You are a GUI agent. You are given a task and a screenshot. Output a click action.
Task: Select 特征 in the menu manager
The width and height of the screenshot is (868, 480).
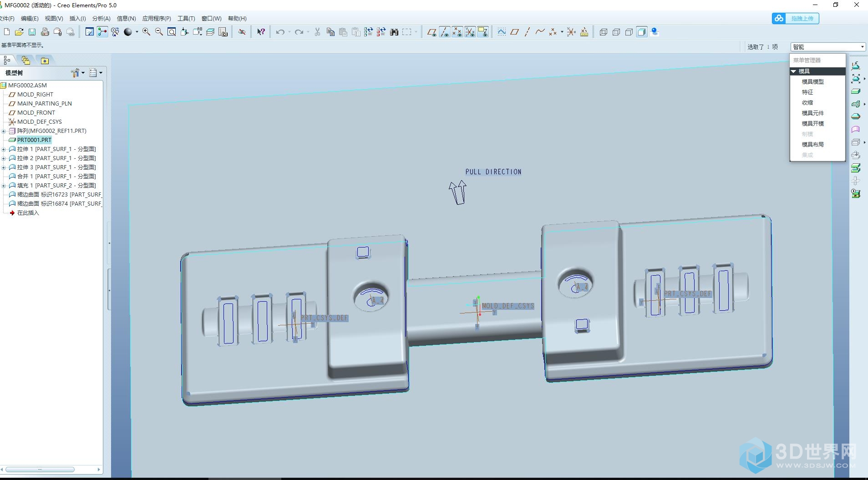click(x=807, y=92)
